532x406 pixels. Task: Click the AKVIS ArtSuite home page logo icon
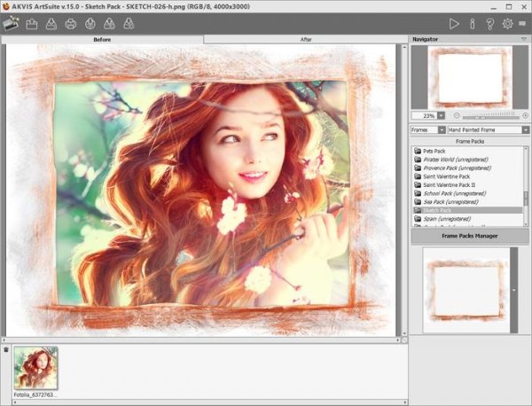(11, 23)
